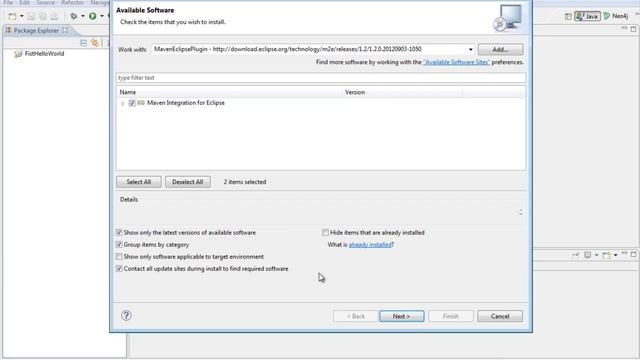
Task: Open the already installed link
Action: 370,244
